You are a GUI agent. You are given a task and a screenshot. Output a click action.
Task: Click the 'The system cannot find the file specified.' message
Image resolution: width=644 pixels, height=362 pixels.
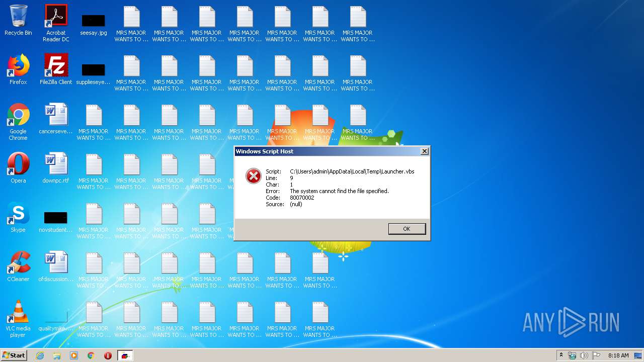point(339,191)
